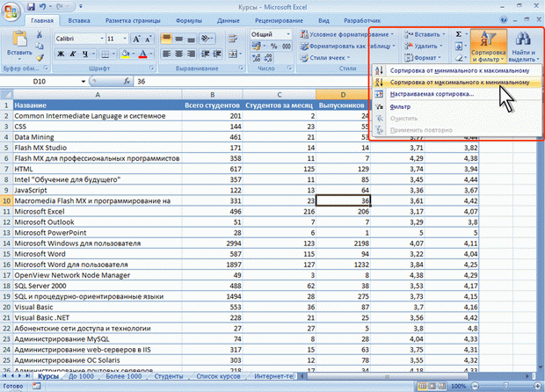
Task: Set top vertical alignment
Action: 166,38
